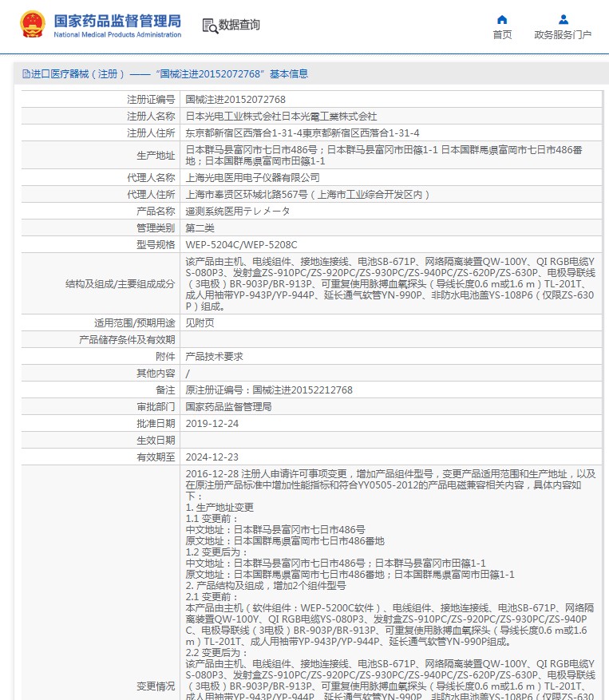609x700 pixels.
Task: Select 东京都新宿区西落合1-31-4 address value
Action: [x=303, y=133]
